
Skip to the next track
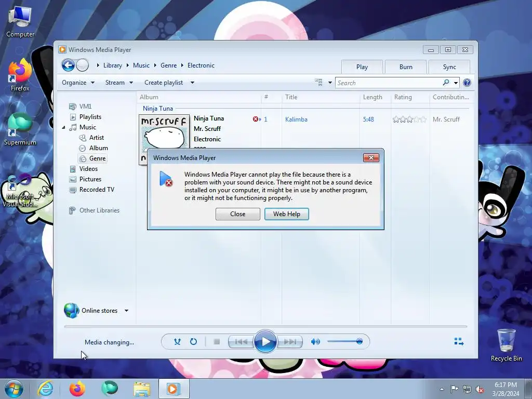(289, 342)
